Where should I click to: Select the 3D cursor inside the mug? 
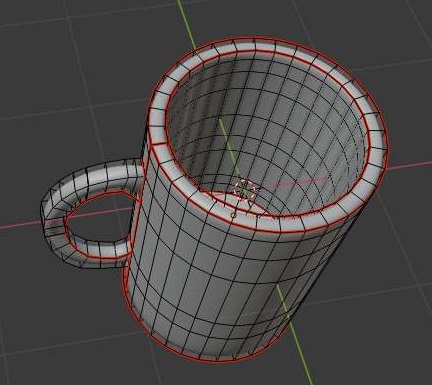(x=245, y=190)
